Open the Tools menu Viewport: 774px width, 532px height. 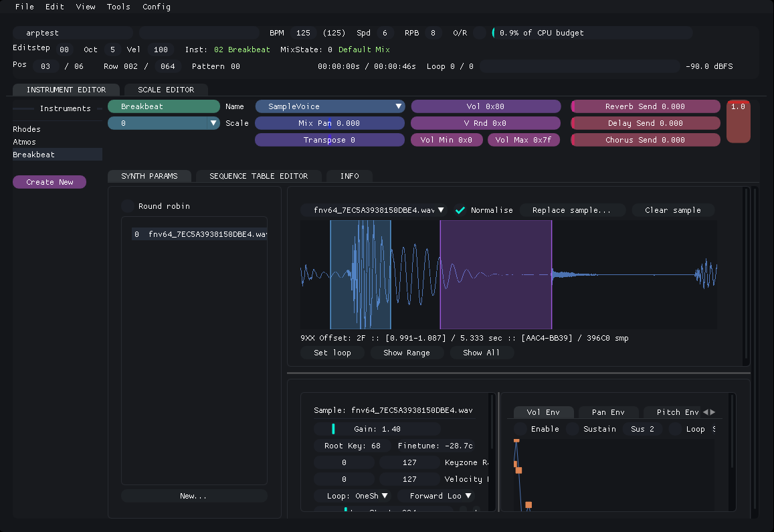[x=118, y=7]
